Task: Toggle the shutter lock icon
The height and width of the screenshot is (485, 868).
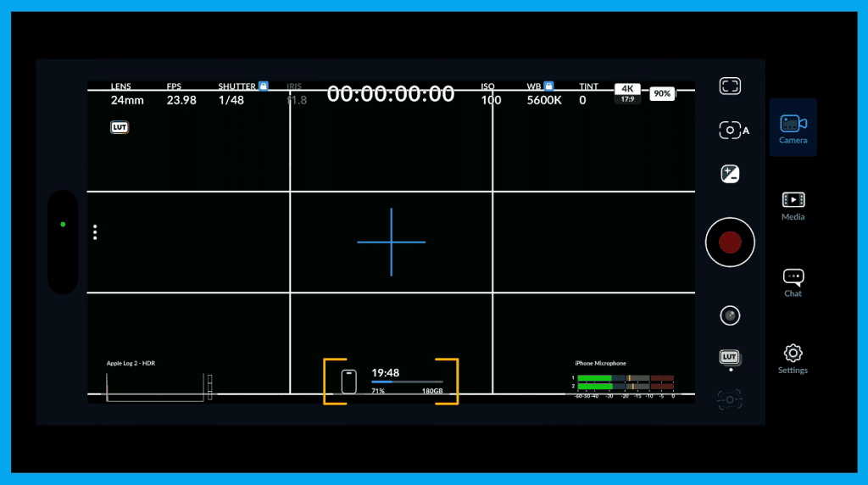Action: click(x=264, y=86)
